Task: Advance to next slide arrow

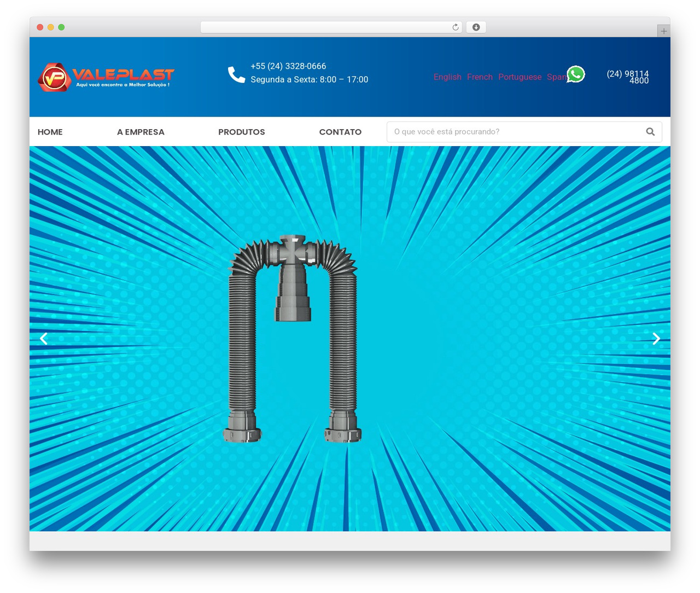Action: pyautogui.click(x=656, y=339)
